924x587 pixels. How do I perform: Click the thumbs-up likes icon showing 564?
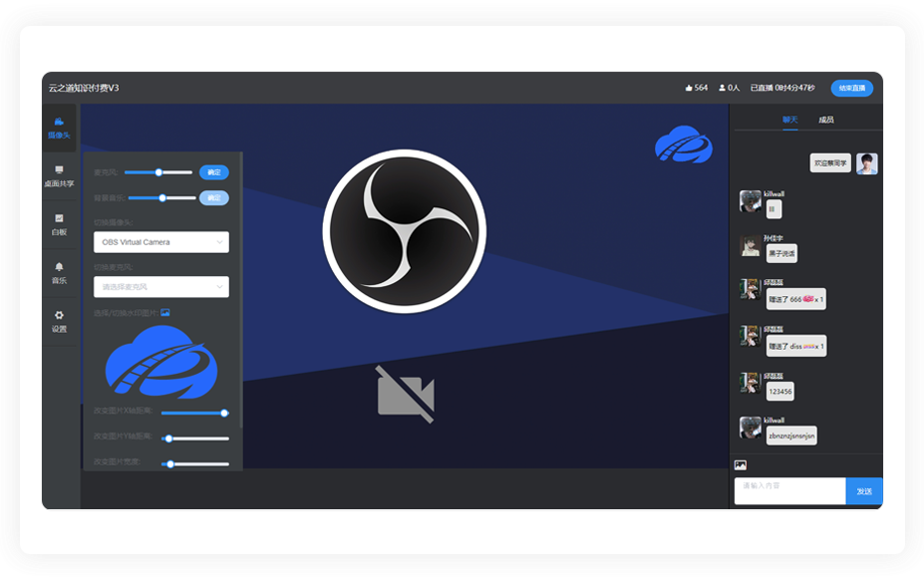(x=689, y=88)
